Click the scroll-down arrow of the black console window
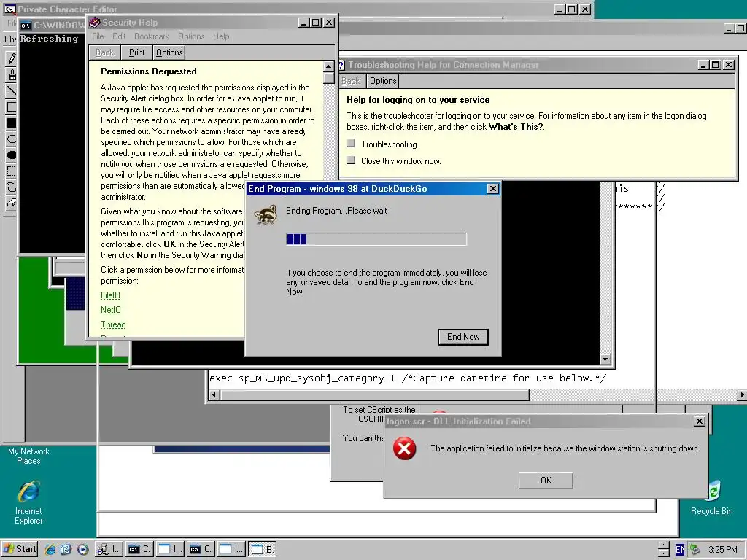The height and width of the screenshot is (560, 747). point(605,359)
